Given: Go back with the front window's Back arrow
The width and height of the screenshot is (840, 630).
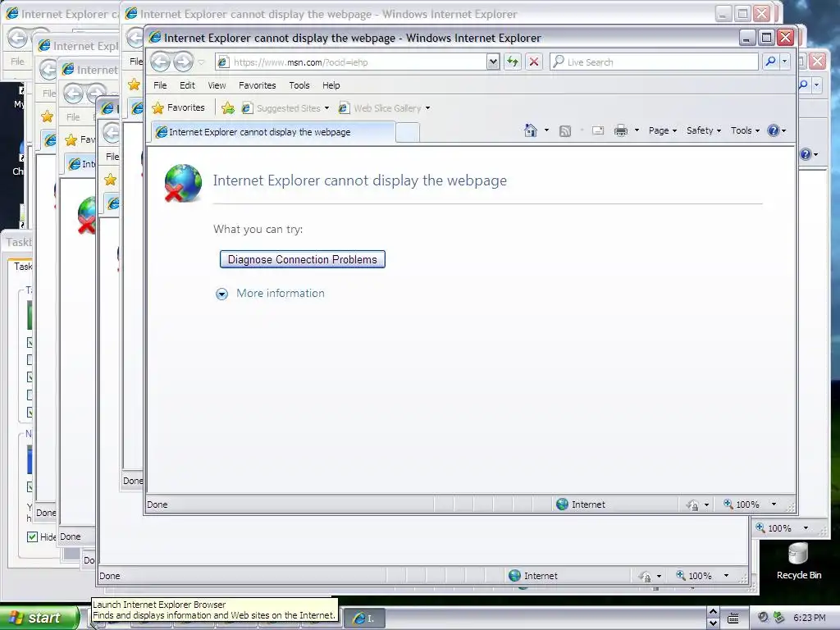Looking at the screenshot, I should pos(160,62).
